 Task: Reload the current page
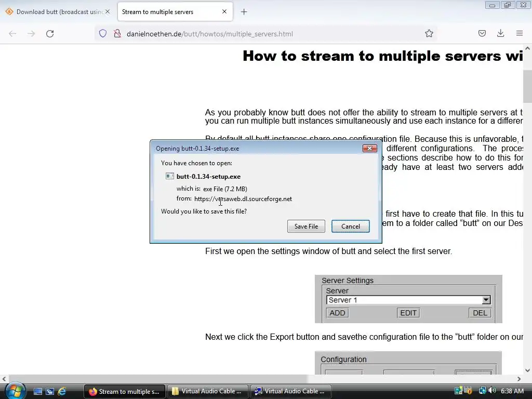click(x=50, y=34)
